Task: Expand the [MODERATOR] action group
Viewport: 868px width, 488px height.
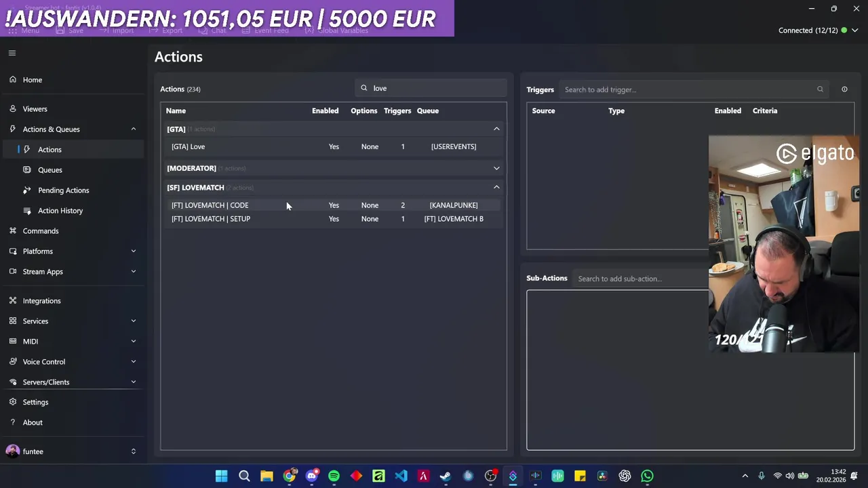Action: (496, 168)
